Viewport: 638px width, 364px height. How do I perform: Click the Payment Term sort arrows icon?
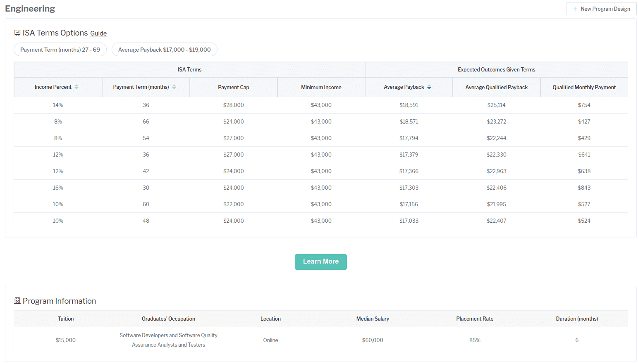click(174, 87)
